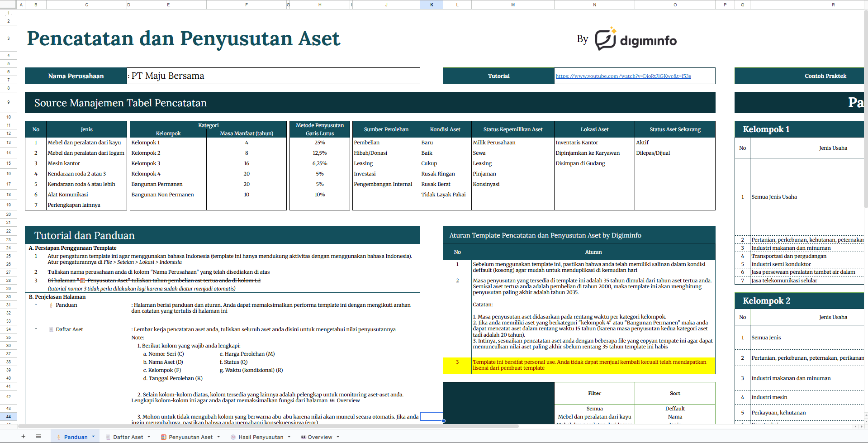Viewport: 868px width, 443px height.
Task: Select the Alat Komunikasi cell
Action: point(86,195)
